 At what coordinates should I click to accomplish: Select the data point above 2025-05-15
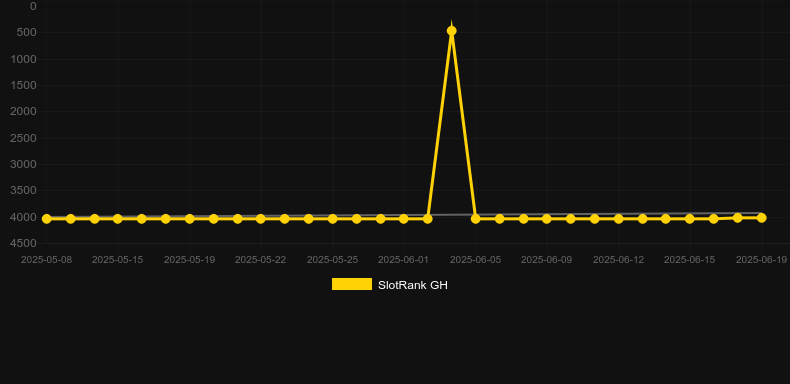click(x=118, y=219)
